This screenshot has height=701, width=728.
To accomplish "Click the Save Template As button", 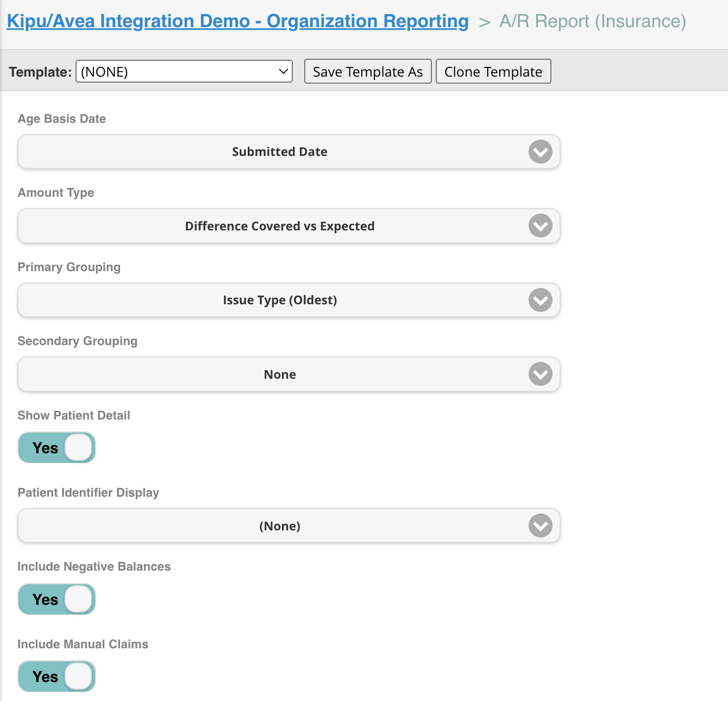I will click(367, 71).
